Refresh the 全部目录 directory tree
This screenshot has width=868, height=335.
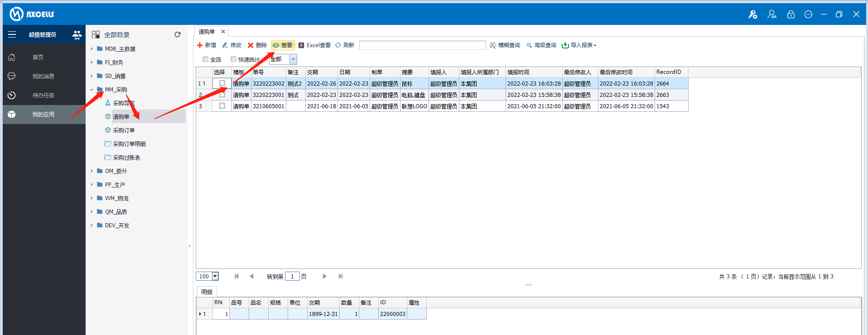[x=178, y=34]
